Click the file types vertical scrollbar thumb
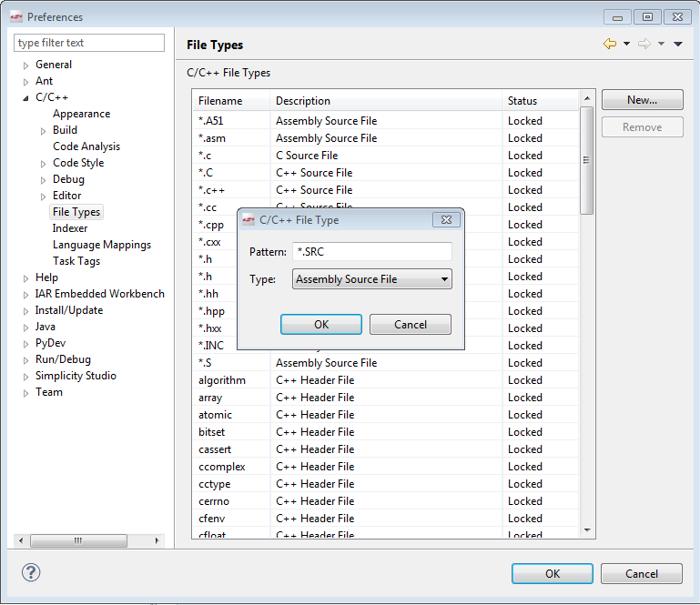The image size is (700, 605). pos(586,160)
